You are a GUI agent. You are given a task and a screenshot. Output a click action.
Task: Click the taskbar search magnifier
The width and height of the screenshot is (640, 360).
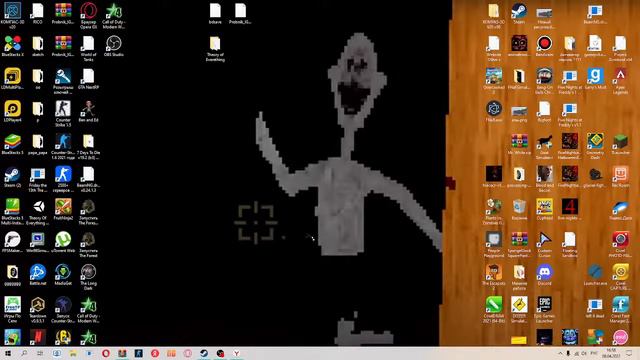tap(24, 353)
